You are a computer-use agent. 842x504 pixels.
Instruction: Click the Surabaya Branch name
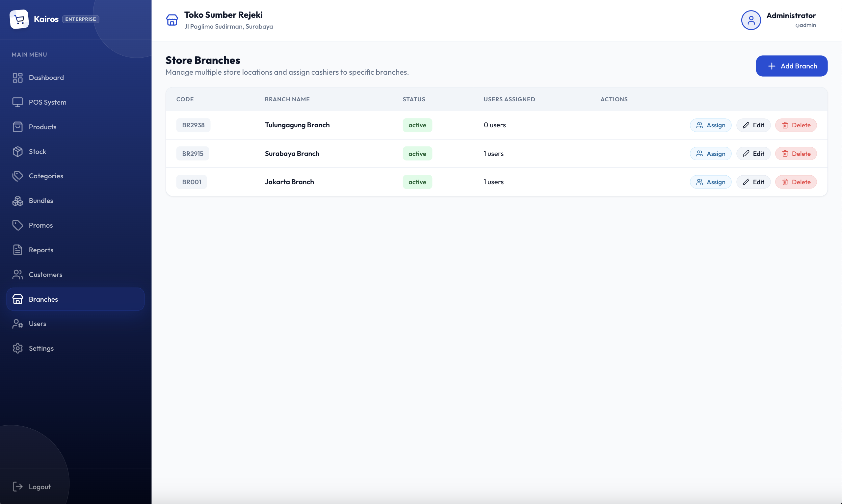coord(292,154)
